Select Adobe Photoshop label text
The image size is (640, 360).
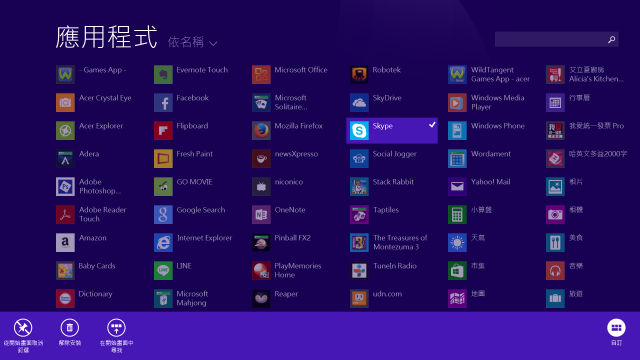click(x=100, y=187)
